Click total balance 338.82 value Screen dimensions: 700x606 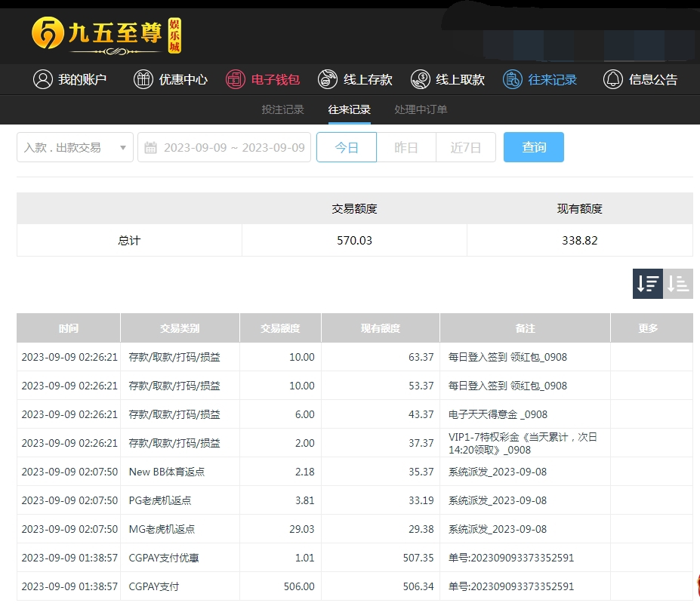tap(579, 241)
